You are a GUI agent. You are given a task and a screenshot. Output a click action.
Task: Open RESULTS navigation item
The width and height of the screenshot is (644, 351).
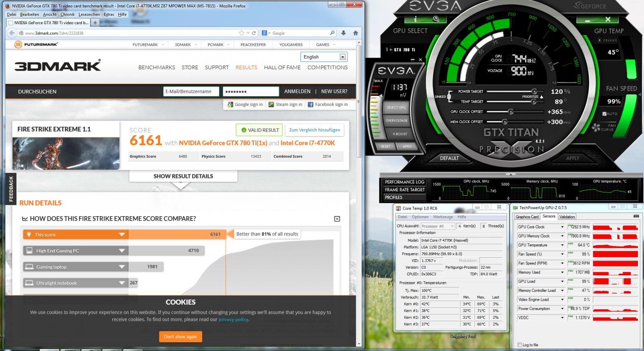(246, 67)
